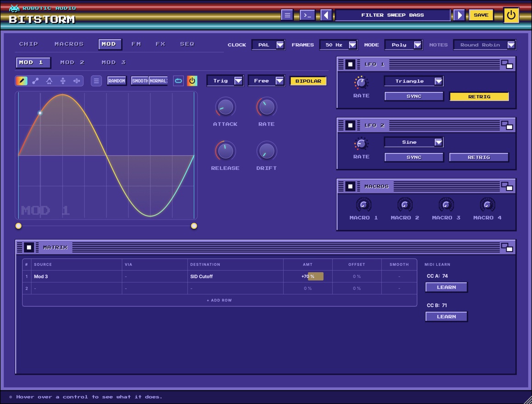Click the Matrix panel square icon

[x=29, y=247]
